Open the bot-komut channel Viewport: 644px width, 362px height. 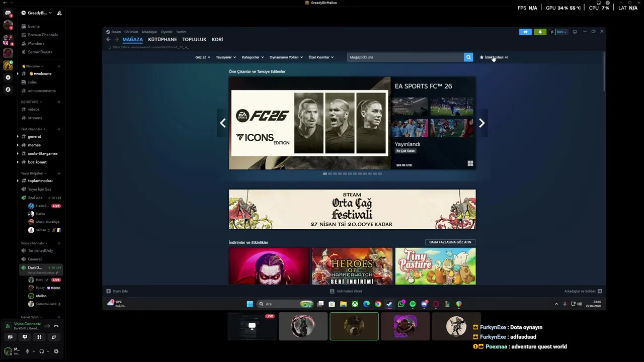[34, 162]
